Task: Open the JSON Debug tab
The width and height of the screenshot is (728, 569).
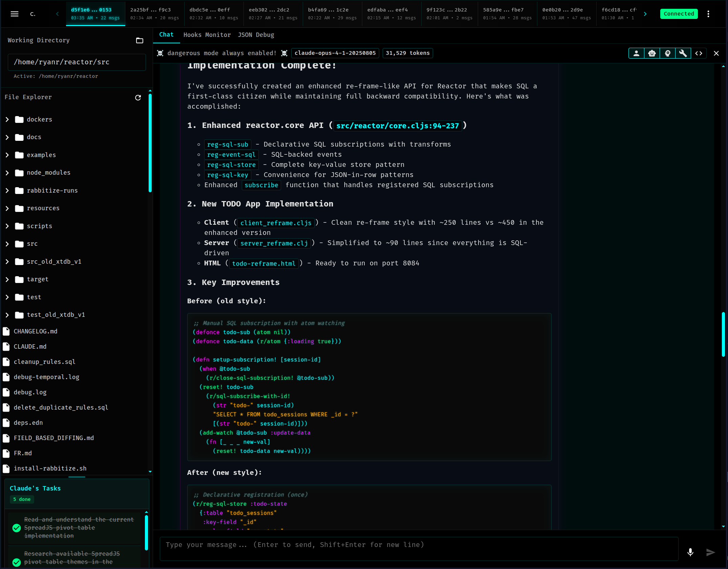Action: [256, 35]
